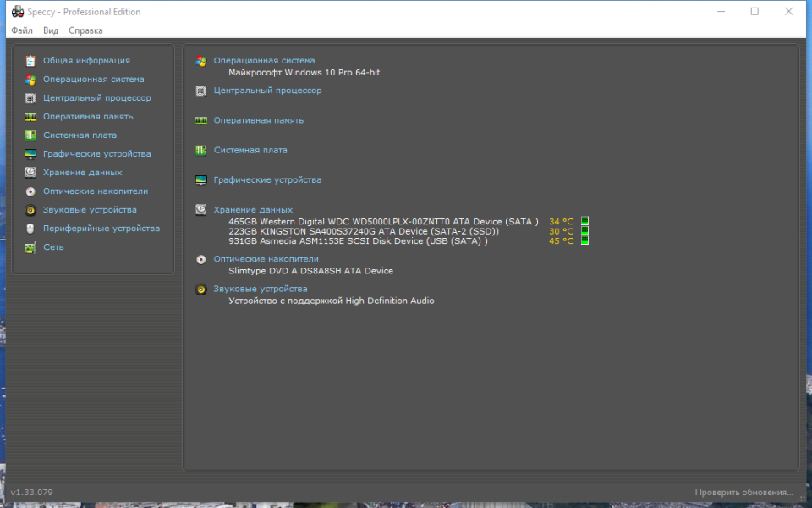This screenshot has width=812, height=508.
Task: Click the speaker audio icon in sidebar
Action: point(30,210)
